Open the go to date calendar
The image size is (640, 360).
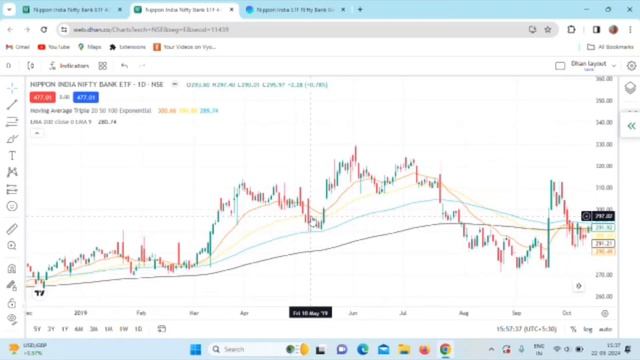(162, 329)
